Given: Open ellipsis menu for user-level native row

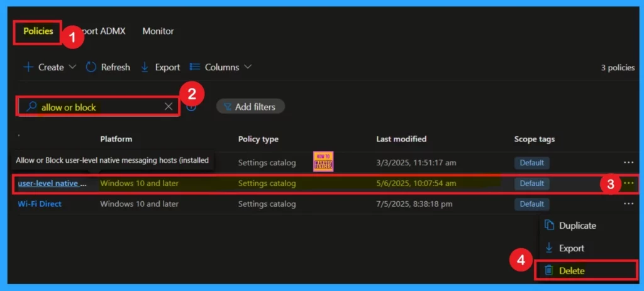Looking at the screenshot, I should (x=628, y=183).
